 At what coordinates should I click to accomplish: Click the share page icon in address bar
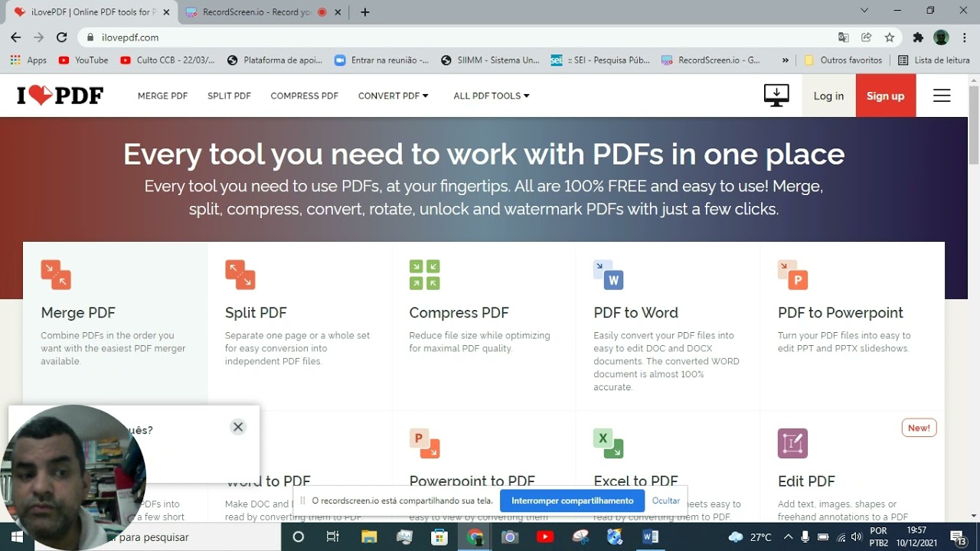point(866,37)
